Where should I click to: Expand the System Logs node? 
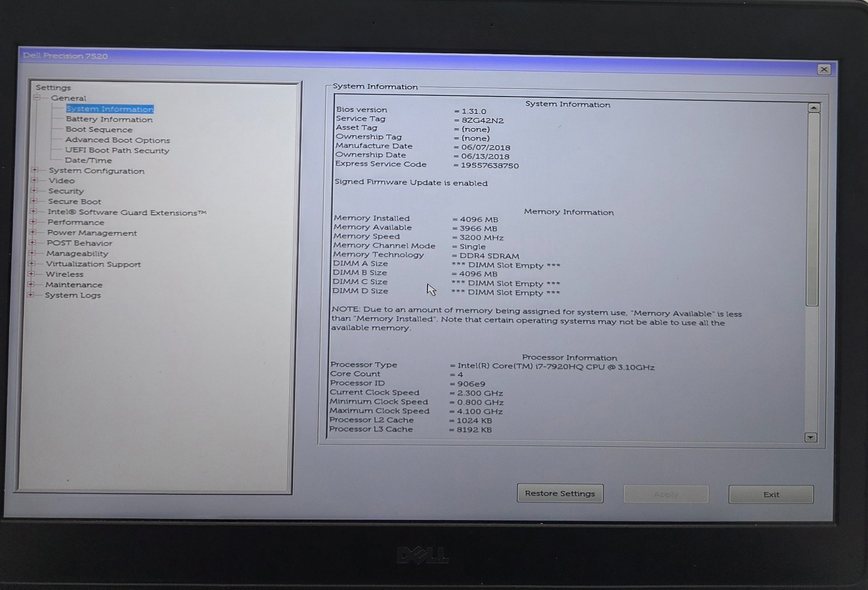pyautogui.click(x=31, y=295)
